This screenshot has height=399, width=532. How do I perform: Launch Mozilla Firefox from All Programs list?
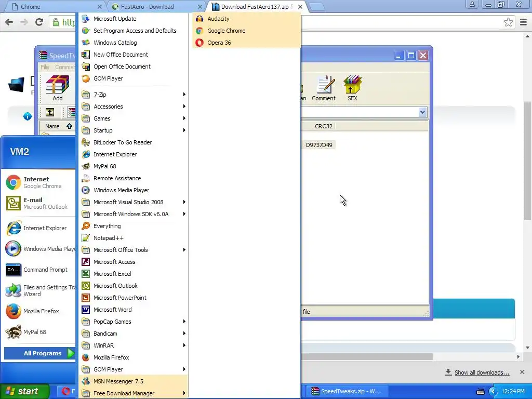coord(134,357)
